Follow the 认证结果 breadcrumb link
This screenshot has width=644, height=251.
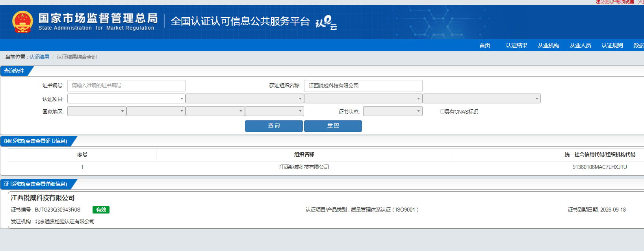coord(39,57)
